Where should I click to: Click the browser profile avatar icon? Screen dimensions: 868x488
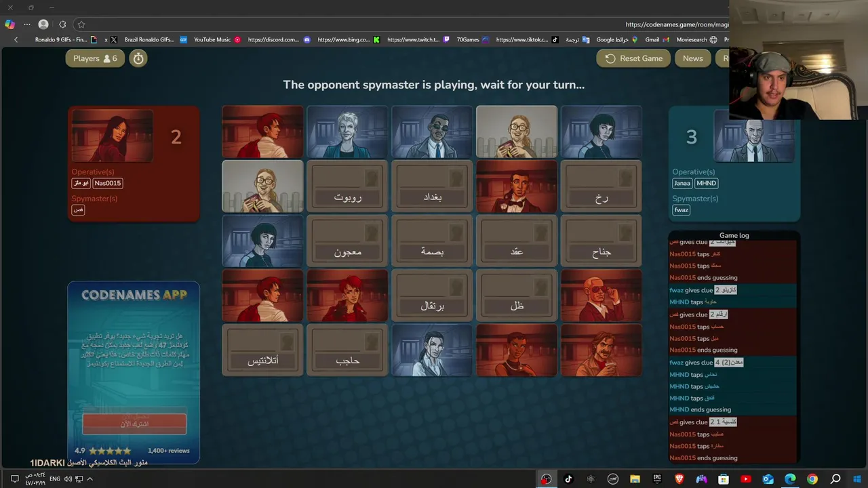(x=43, y=24)
